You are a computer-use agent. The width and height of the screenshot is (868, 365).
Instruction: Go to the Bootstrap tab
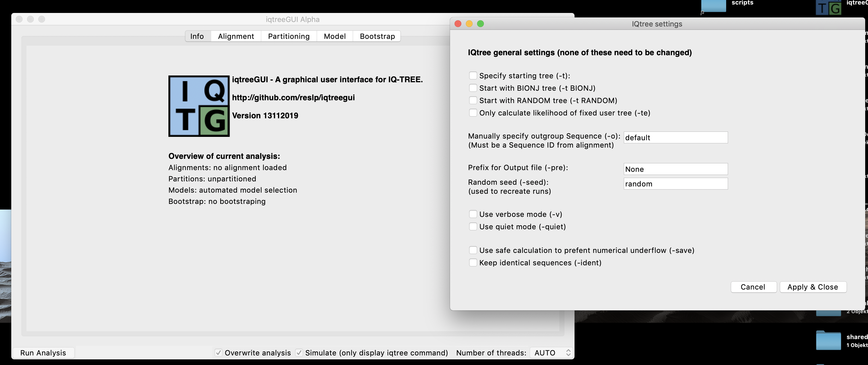(x=377, y=36)
